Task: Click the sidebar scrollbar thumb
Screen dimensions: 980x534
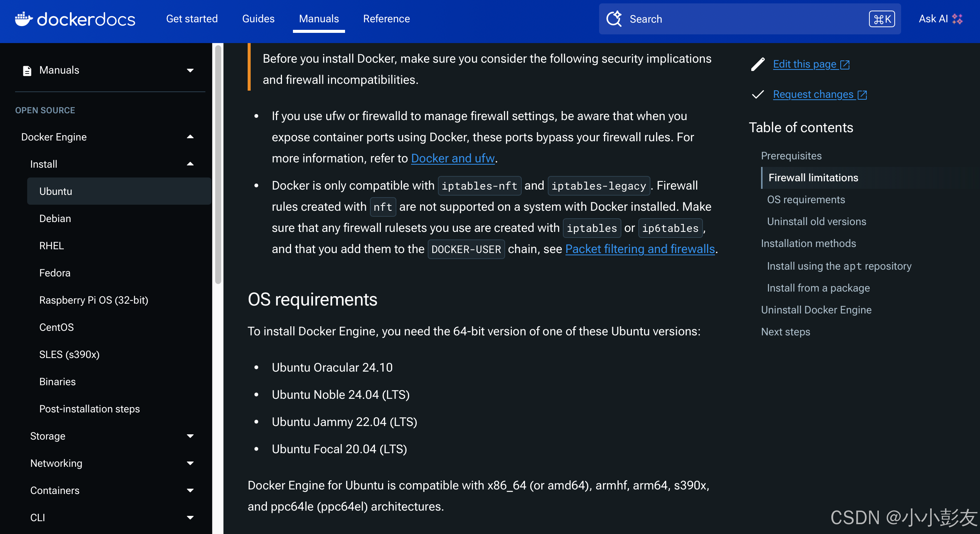Action: click(x=218, y=164)
